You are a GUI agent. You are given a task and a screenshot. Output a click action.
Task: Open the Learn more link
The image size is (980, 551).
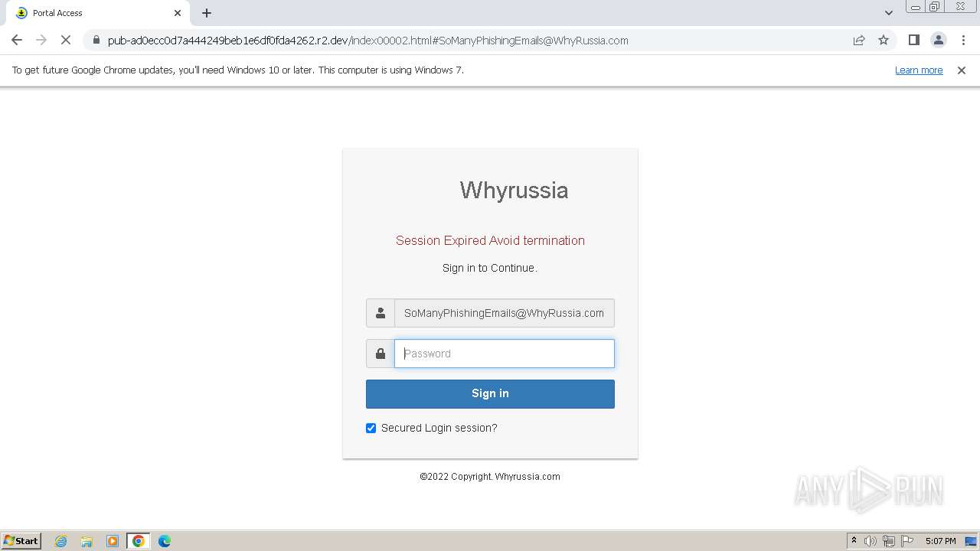919,70
